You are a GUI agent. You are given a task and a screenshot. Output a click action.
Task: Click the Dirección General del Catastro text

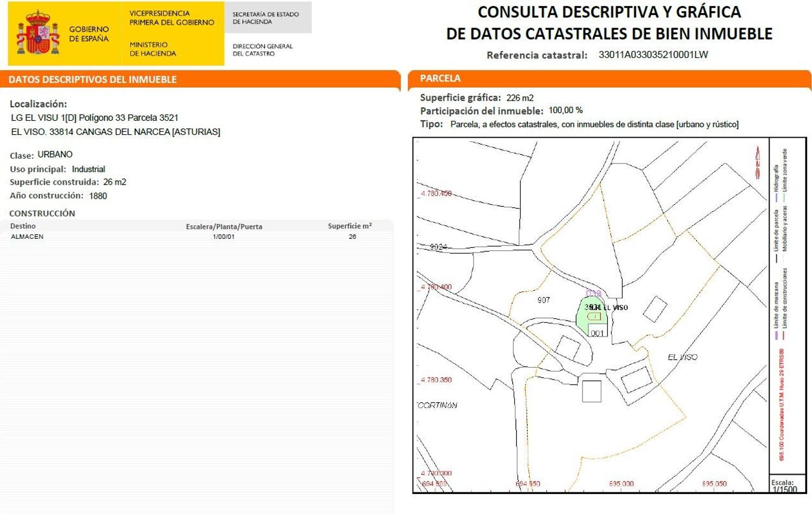coord(263,50)
